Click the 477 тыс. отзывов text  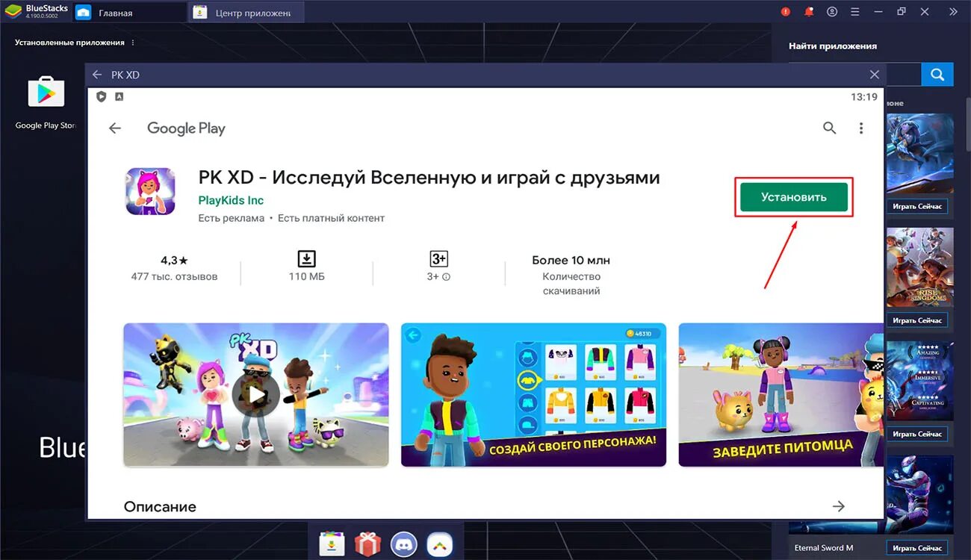pyautogui.click(x=174, y=276)
